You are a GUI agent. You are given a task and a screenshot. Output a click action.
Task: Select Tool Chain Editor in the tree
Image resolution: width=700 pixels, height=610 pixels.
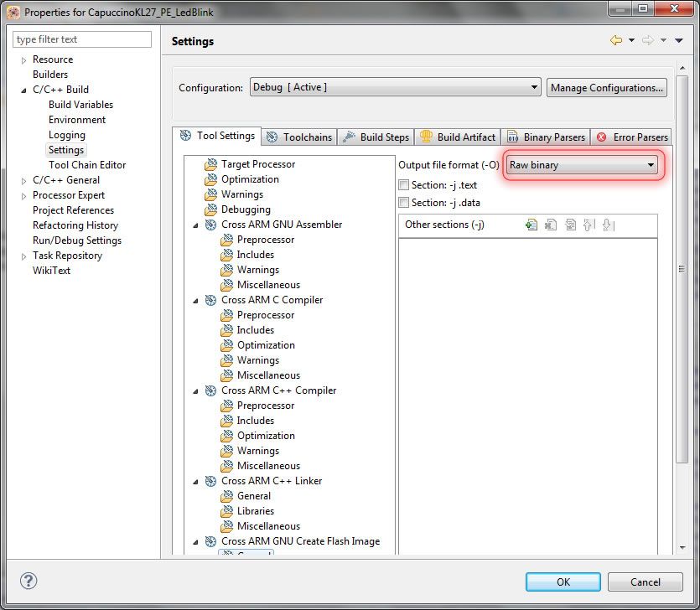pos(87,165)
